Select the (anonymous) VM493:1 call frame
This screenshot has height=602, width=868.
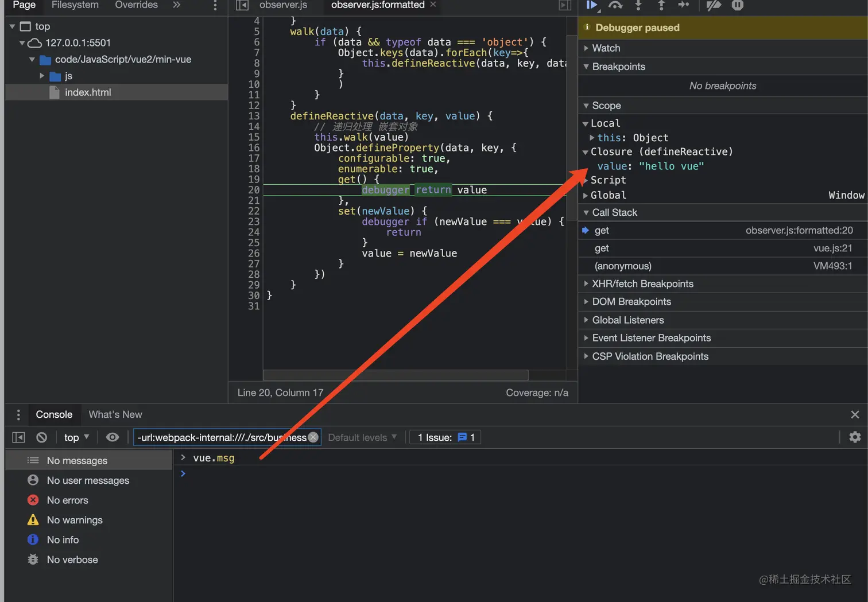pos(723,266)
